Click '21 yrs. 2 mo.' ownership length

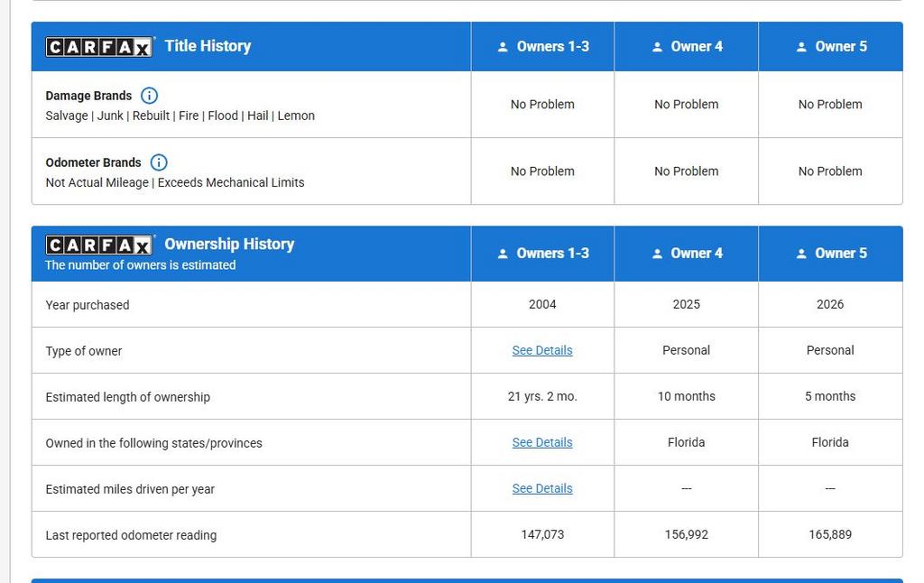point(542,396)
